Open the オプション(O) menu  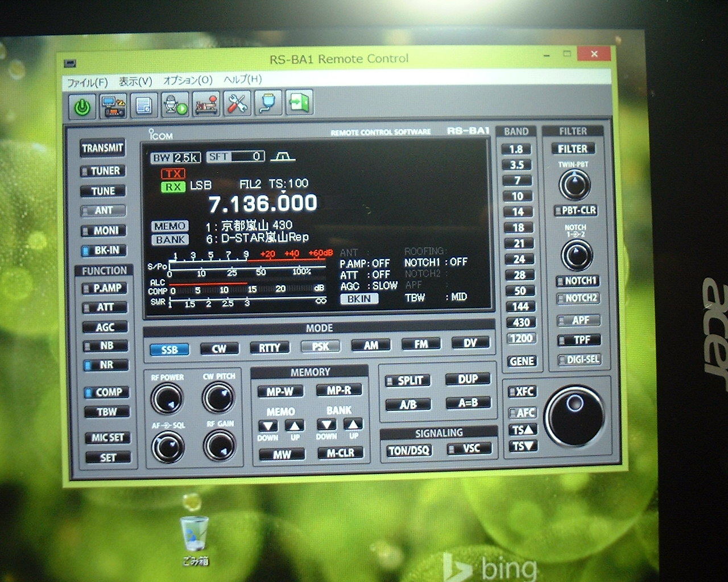tap(188, 80)
